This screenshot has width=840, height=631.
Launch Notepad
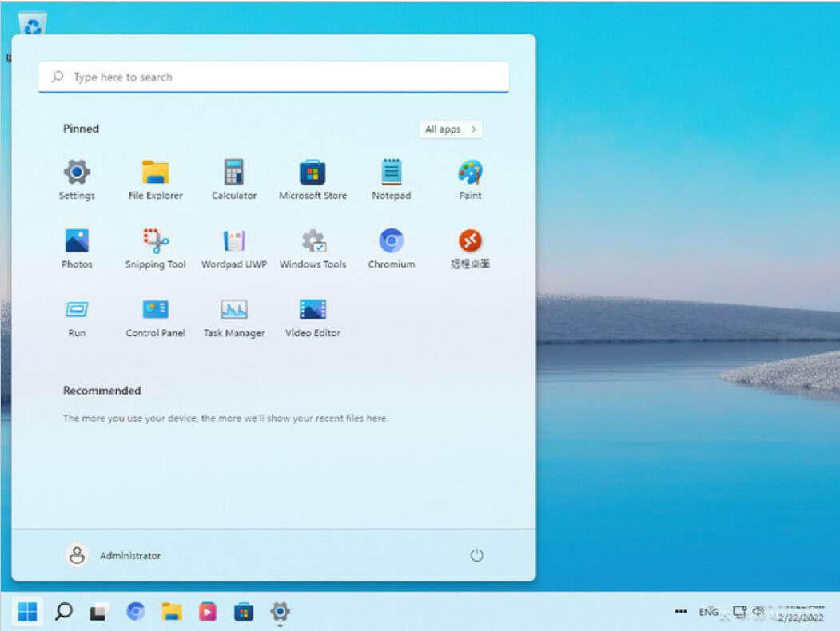(392, 180)
